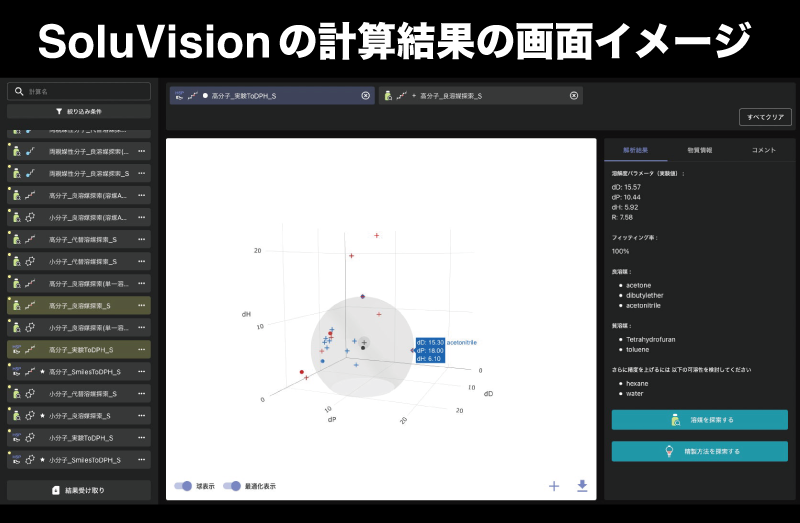The width and height of the screenshot is (800, 523).
Task: Open the more menu on 高分子_代替溶媒探索_S row
Action: coord(141,239)
